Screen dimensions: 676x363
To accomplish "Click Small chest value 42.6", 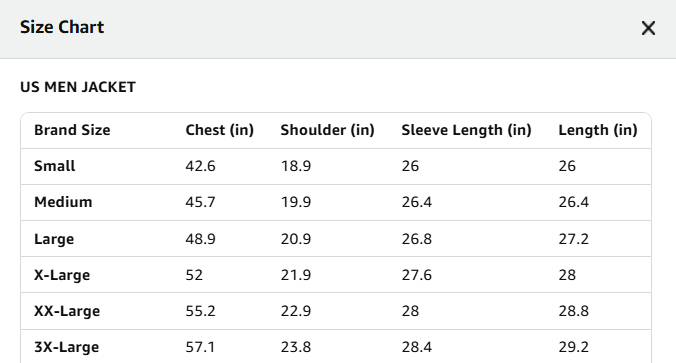I will [x=200, y=166].
